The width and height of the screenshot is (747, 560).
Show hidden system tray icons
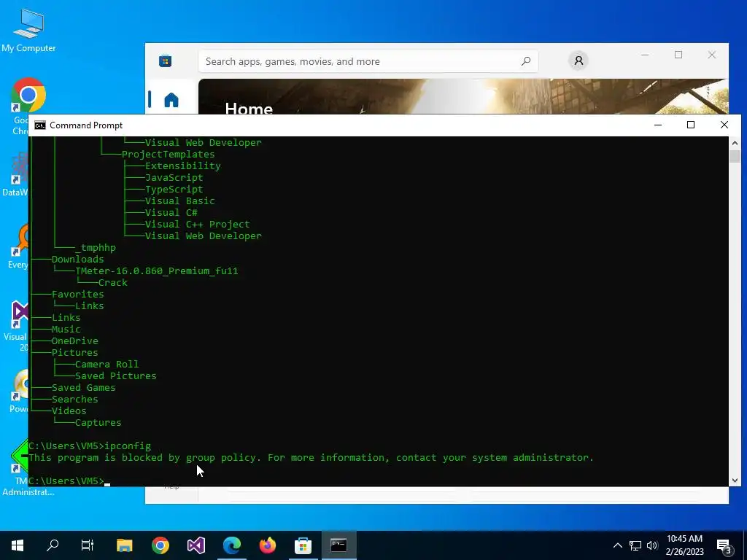coord(617,545)
